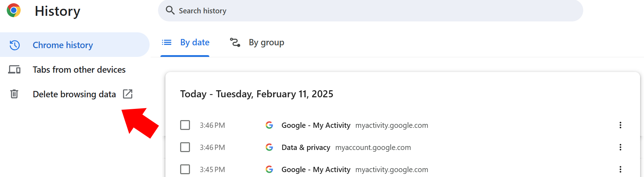
Task: Open Google - My Activity link at 3:46 PM
Action: (x=316, y=125)
